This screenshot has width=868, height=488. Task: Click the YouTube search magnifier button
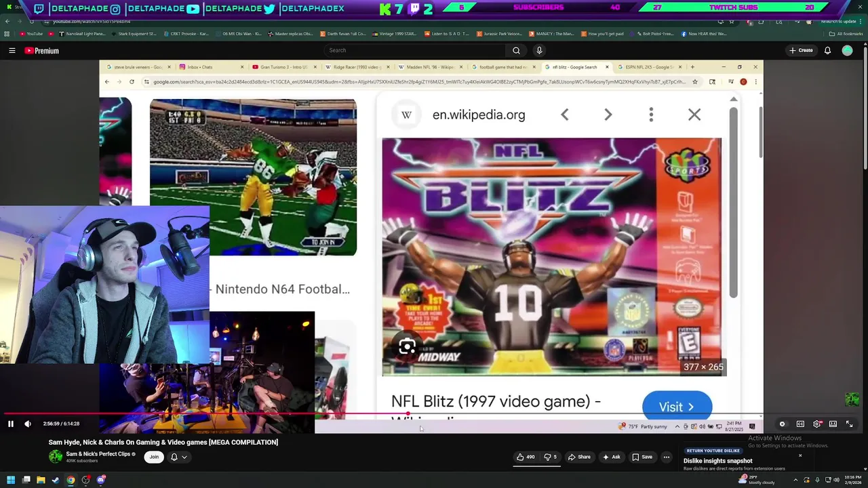point(516,50)
